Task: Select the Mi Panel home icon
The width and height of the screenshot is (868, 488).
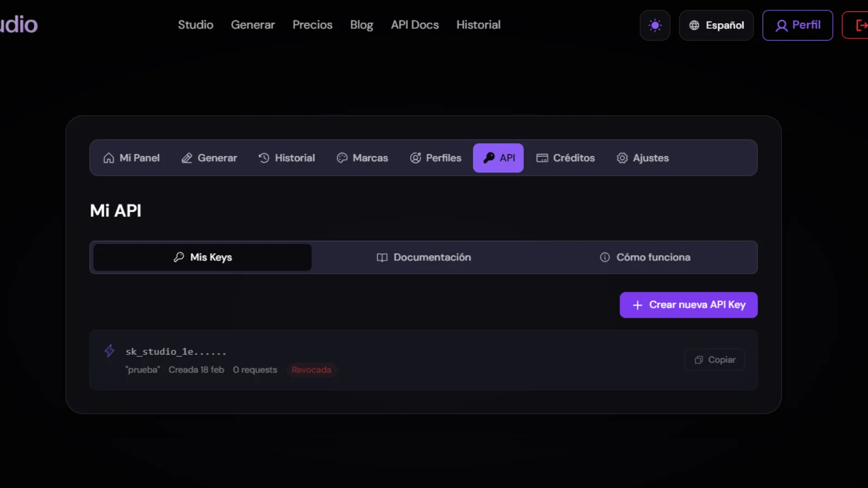Action: tap(108, 158)
